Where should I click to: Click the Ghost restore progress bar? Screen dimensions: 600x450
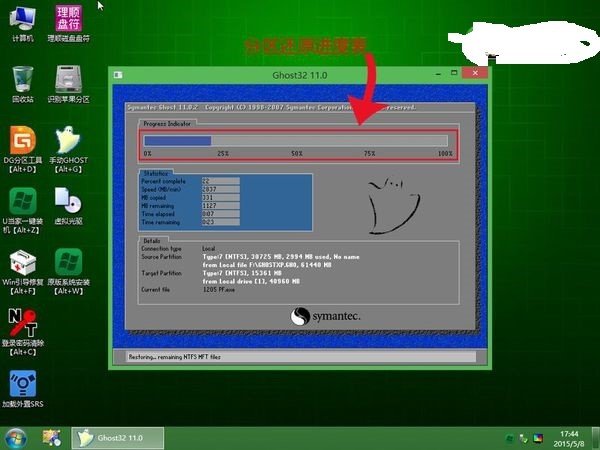pos(298,141)
